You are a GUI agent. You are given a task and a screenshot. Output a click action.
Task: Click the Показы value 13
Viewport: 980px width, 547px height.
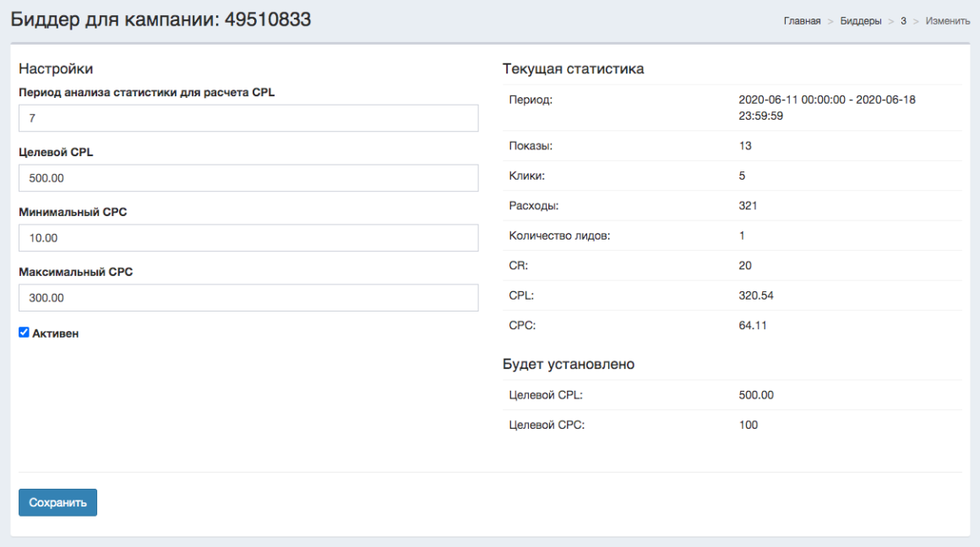(x=745, y=146)
